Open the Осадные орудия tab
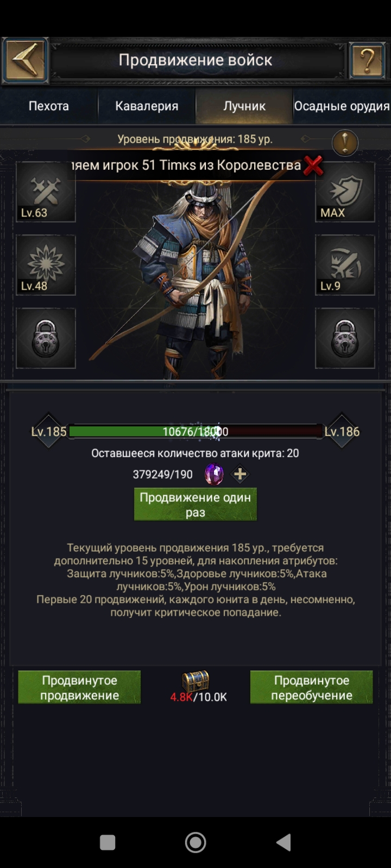391x868 pixels. [x=342, y=106]
